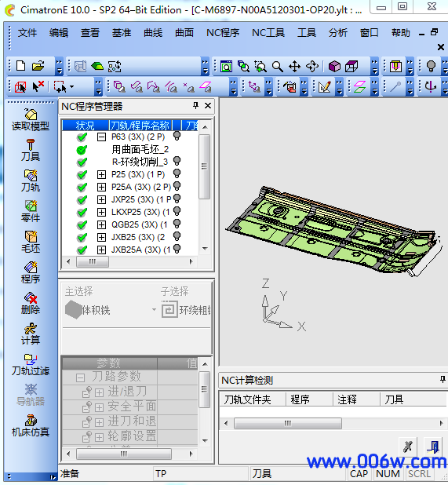448x485 pixels.
Task: Switch to wireframe cube view
Action: pyautogui.click(x=351, y=66)
